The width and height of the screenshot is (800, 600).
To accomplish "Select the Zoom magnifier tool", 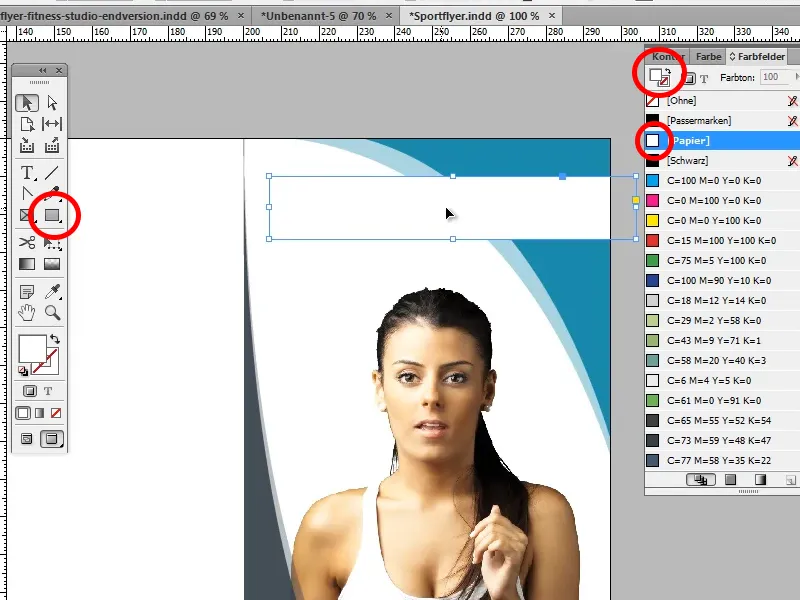I will point(52,312).
